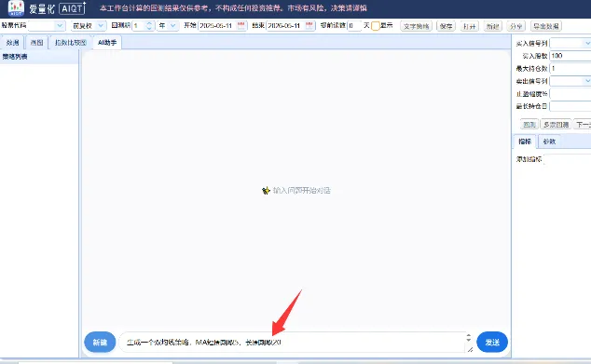
Task: Click the partially visible 下一 button
Action: pos(583,125)
